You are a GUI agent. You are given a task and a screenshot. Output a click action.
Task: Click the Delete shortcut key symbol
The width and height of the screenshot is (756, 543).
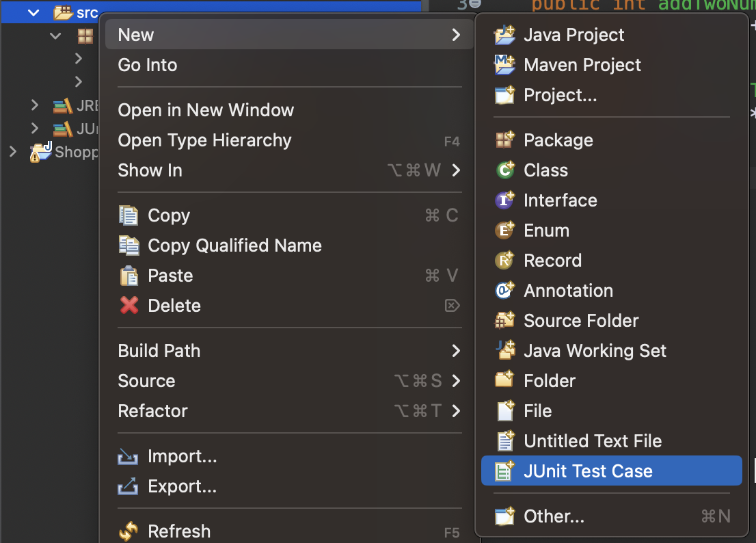[452, 305]
